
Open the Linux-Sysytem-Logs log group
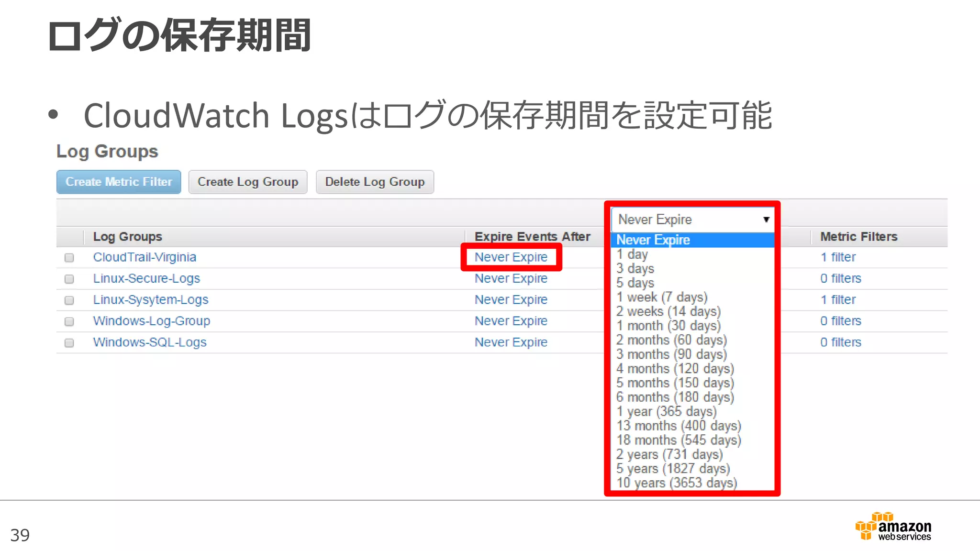(x=151, y=300)
